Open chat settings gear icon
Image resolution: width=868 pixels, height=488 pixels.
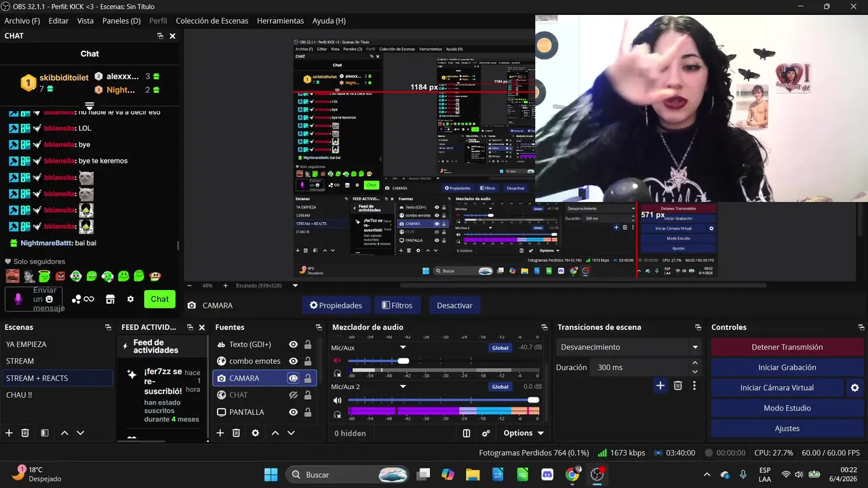pos(130,299)
